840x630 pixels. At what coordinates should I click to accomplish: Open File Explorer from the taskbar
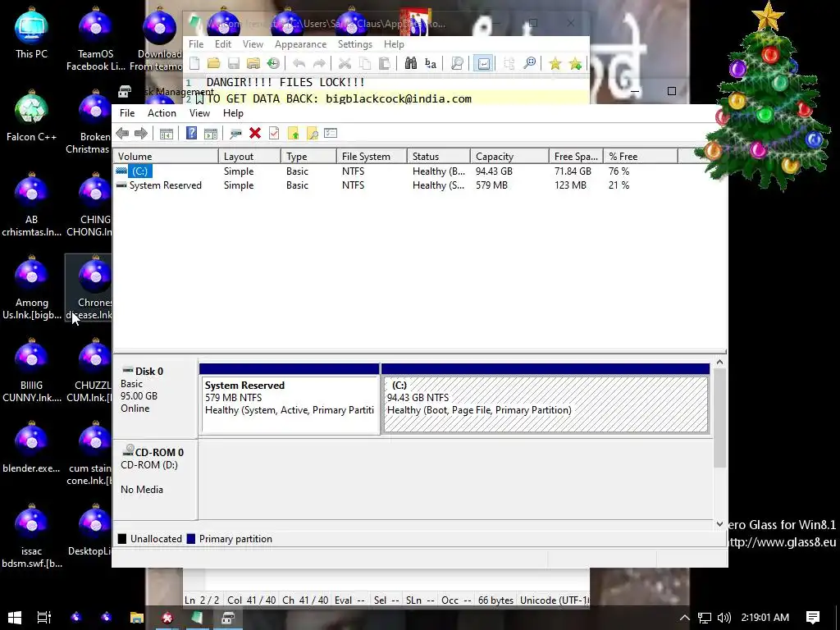point(137,618)
